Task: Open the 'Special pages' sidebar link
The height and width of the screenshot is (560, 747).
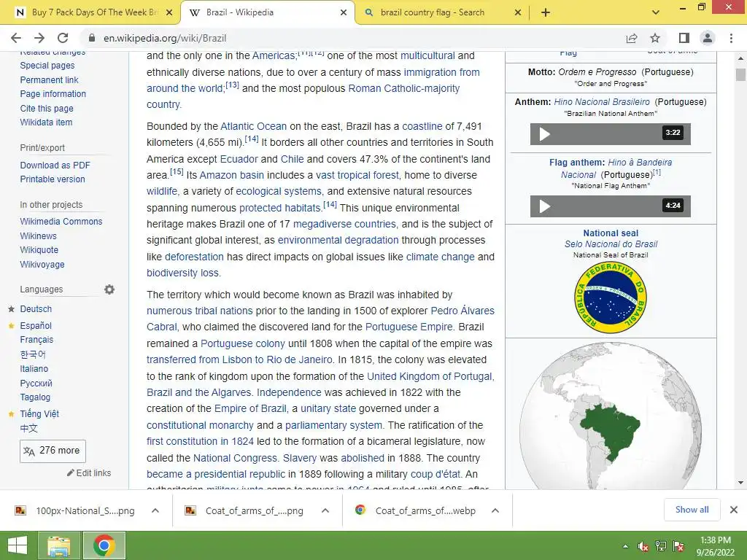Action: [x=47, y=66]
